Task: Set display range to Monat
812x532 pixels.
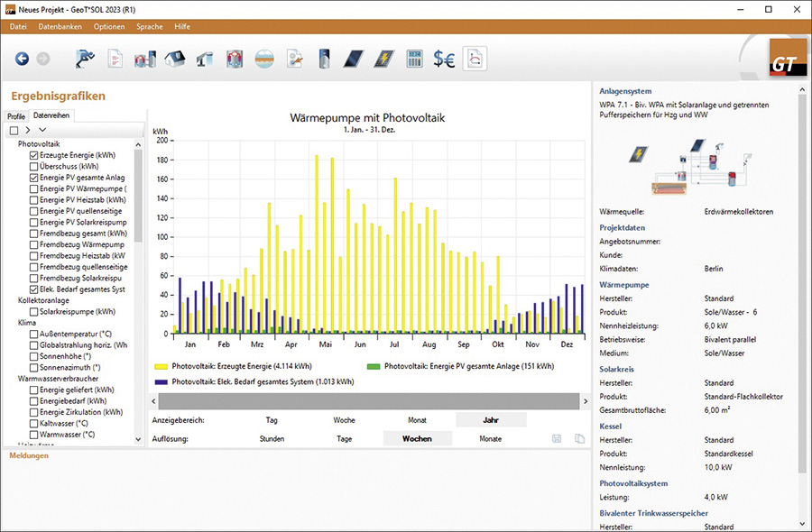Action: coord(417,420)
